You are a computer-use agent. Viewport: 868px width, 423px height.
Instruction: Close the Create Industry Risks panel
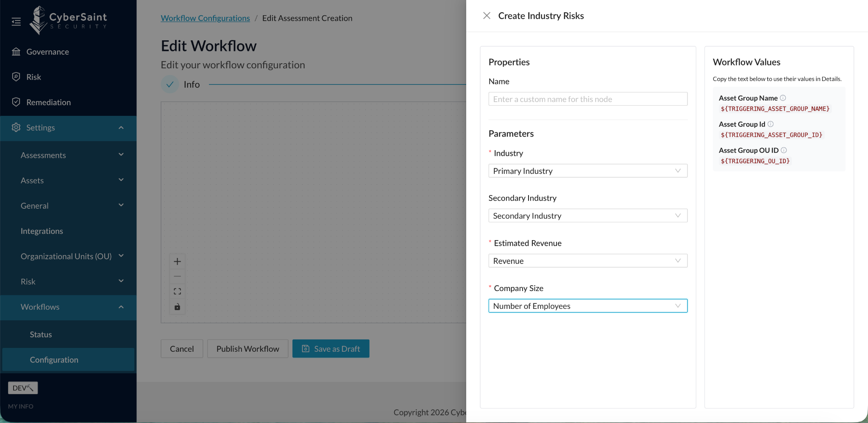coord(487,16)
